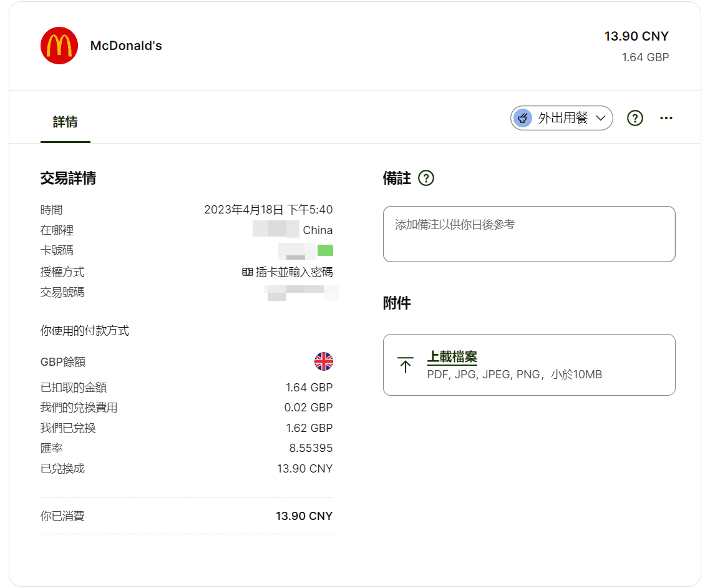Click the help icon next to 備註

coord(425,178)
